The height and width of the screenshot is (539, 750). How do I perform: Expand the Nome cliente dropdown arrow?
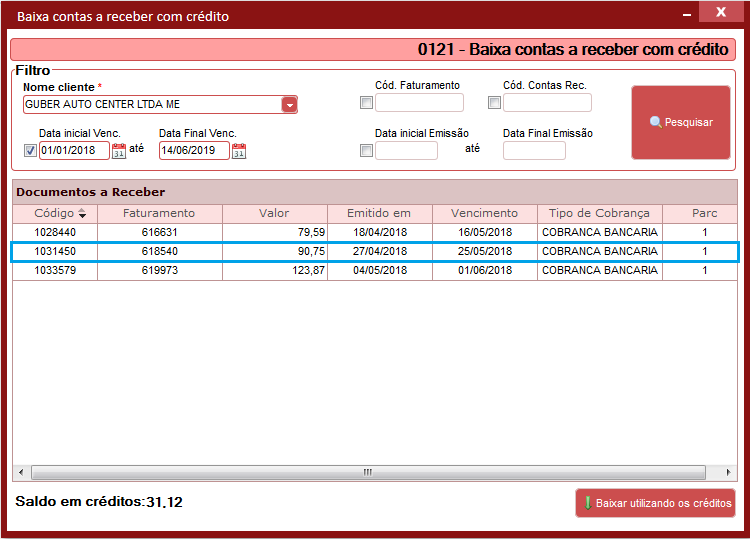tap(289, 105)
